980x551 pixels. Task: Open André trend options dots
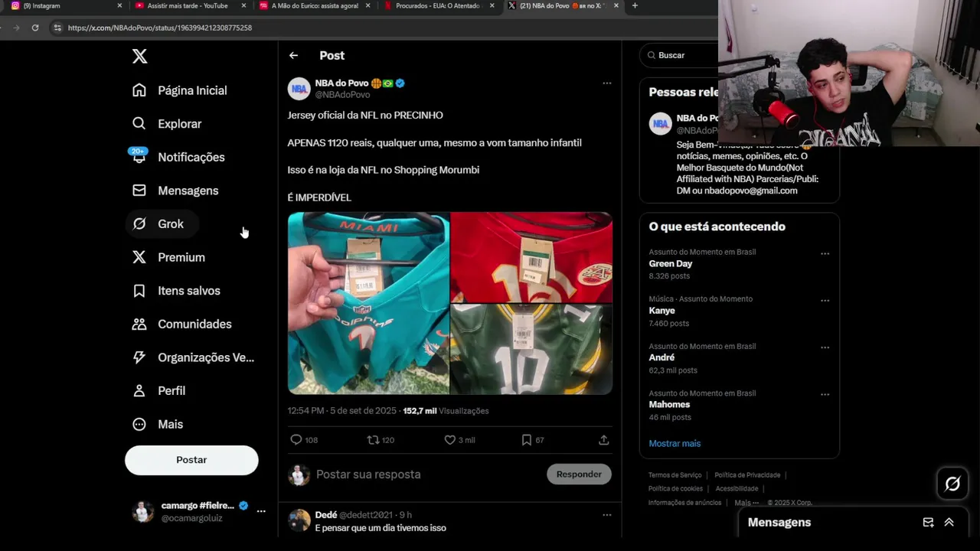[x=825, y=347]
